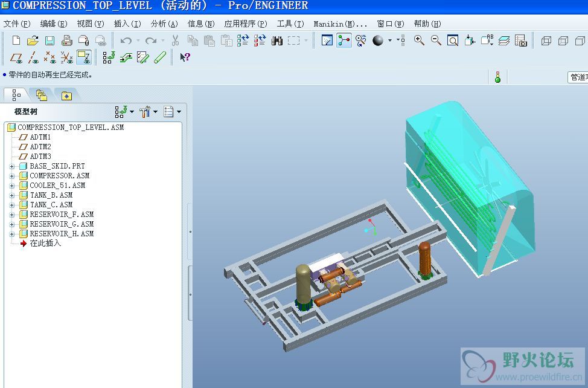588x388 pixels.
Task: Switch to hidden line display cube
Action: coord(563,40)
